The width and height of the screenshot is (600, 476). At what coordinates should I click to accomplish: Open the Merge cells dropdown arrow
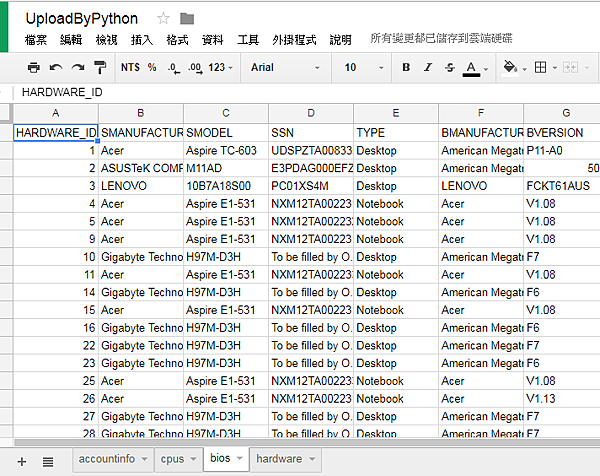coord(587,68)
